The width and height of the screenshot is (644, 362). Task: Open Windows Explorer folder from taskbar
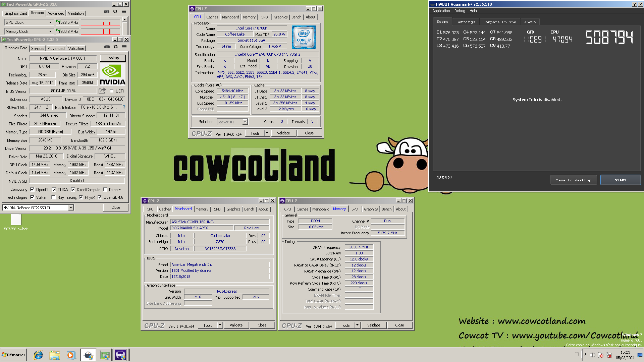click(x=54, y=355)
